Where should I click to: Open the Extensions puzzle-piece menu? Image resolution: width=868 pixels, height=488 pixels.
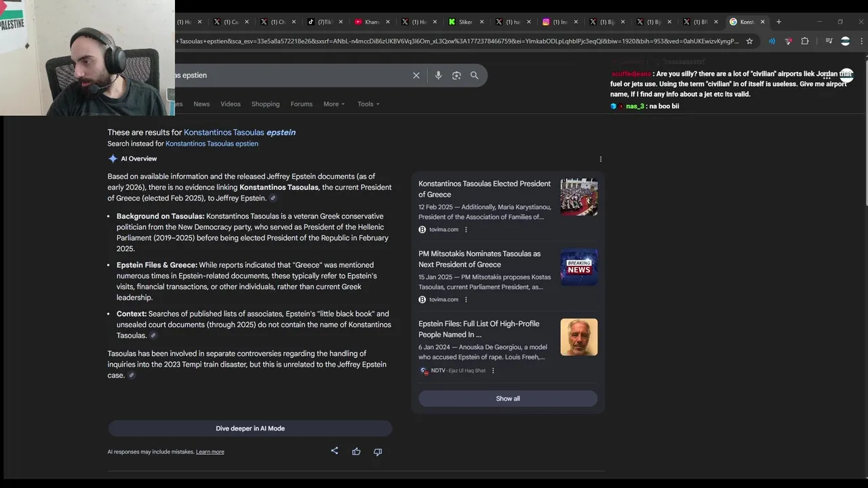coord(805,41)
